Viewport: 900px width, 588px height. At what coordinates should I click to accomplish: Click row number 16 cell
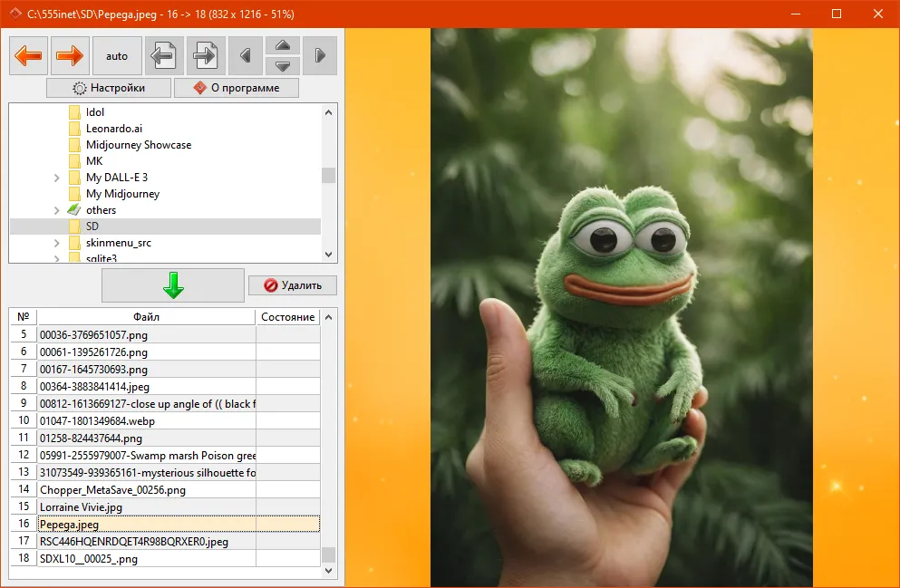(x=24, y=524)
